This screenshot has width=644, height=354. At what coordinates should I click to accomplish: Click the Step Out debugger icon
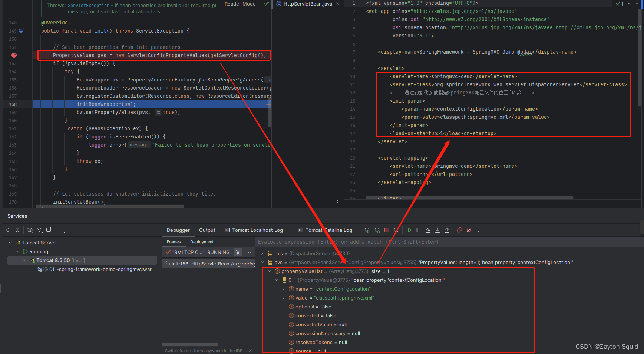tap(447, 230)
